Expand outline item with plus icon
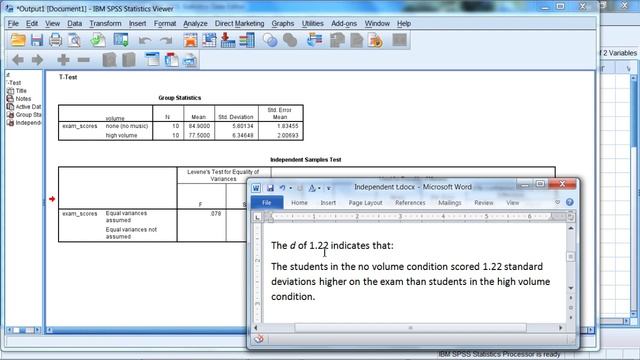The image size is (640, 360). (63, 60)
